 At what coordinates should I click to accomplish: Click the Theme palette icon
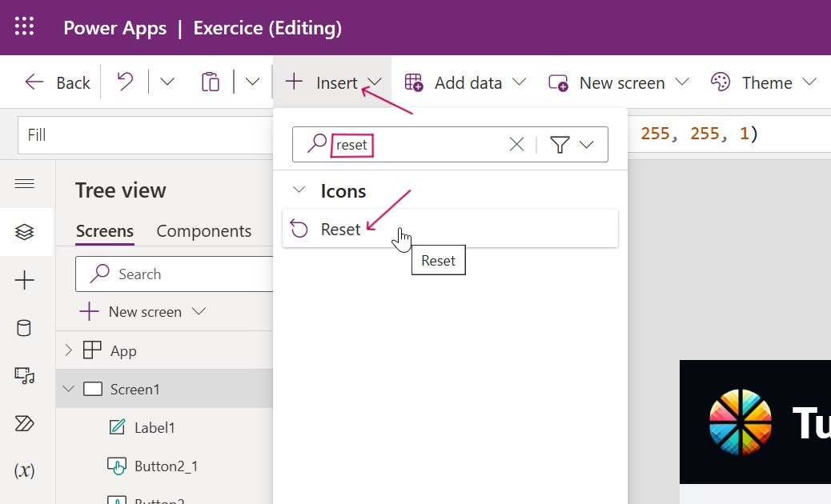coord(721,82)
